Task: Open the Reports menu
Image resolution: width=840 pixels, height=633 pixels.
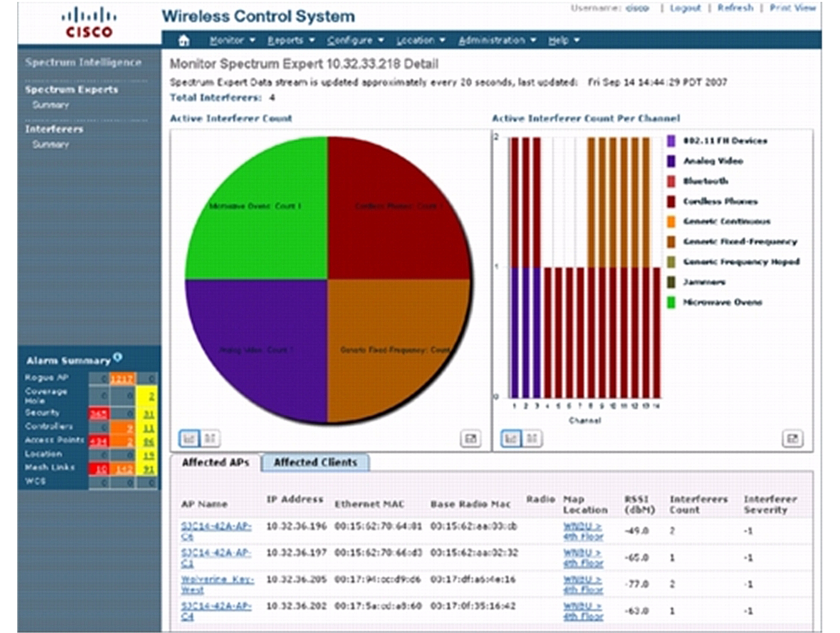Action: (291, 40)
